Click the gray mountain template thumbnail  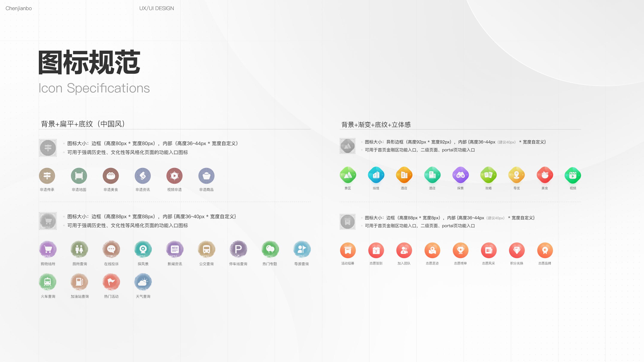(x=348, y=146)
